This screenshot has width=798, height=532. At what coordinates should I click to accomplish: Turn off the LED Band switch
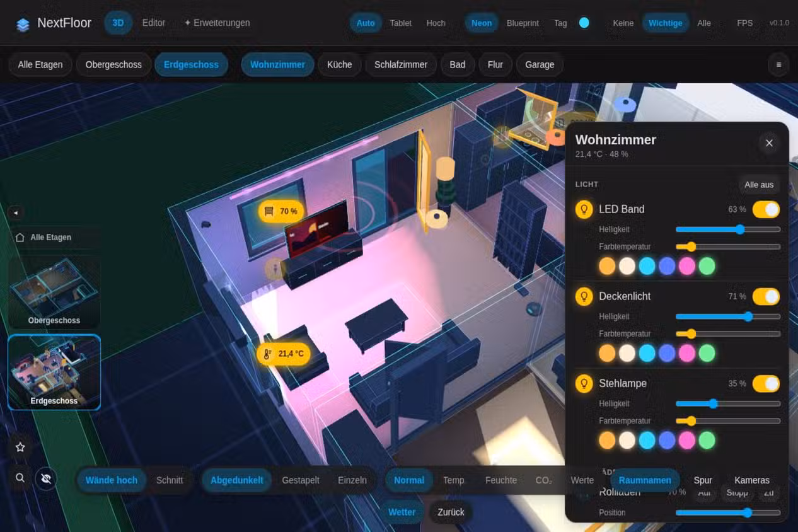tap(766, 209)
